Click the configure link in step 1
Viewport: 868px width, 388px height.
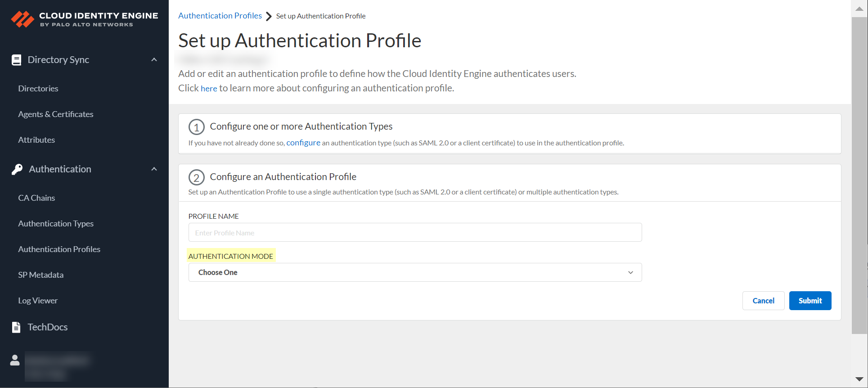(x=303, y=143)
